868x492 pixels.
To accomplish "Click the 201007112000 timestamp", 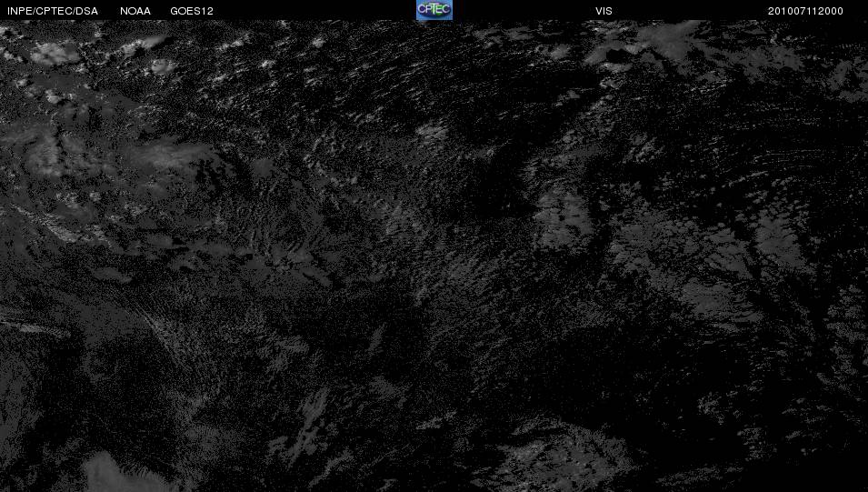I will point(805,11).
